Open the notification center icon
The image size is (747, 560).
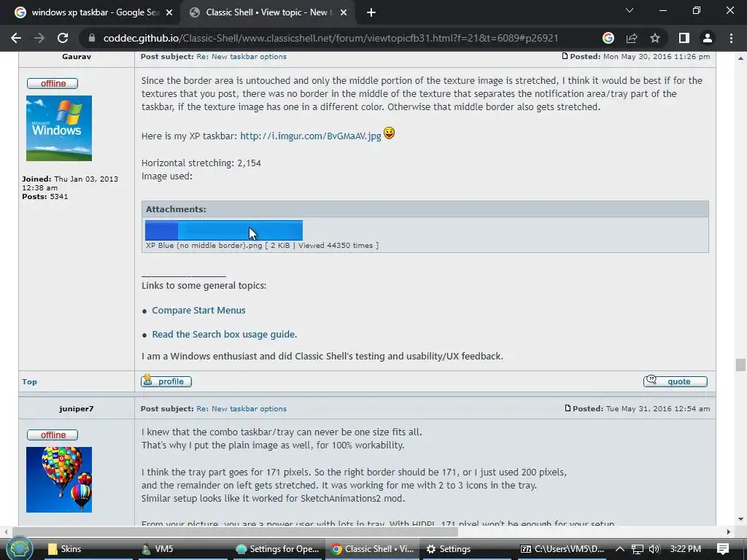[x=723, y=549]
